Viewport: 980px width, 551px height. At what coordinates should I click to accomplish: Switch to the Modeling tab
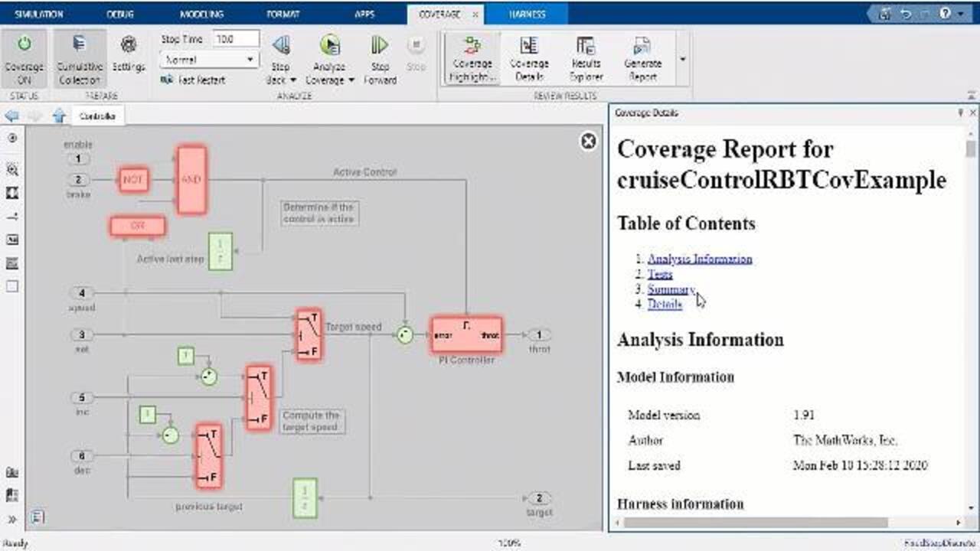[201, 15]
